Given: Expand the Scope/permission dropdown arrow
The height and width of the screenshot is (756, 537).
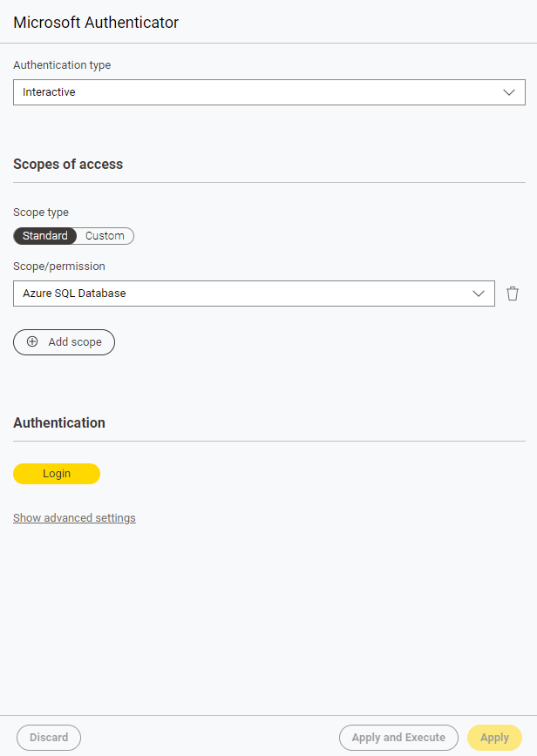Looking at the screenshot, I should 479,294.
